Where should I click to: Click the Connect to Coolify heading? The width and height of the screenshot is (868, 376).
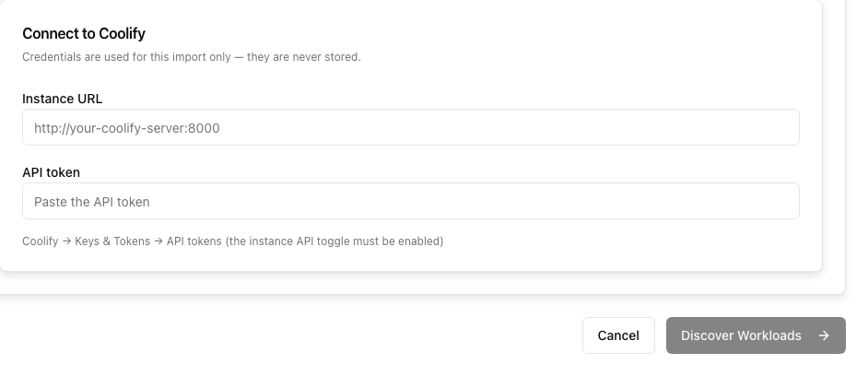84,33
